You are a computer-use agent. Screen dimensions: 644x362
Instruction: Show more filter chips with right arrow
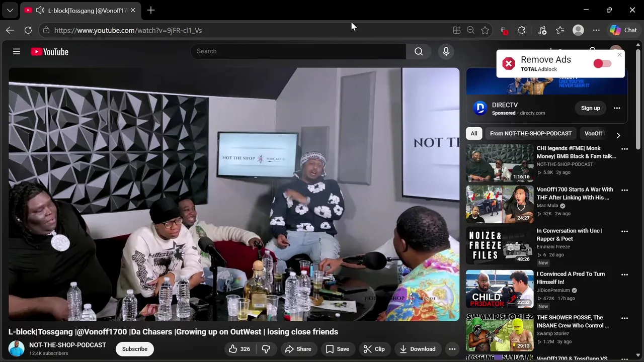click(618, 135)
